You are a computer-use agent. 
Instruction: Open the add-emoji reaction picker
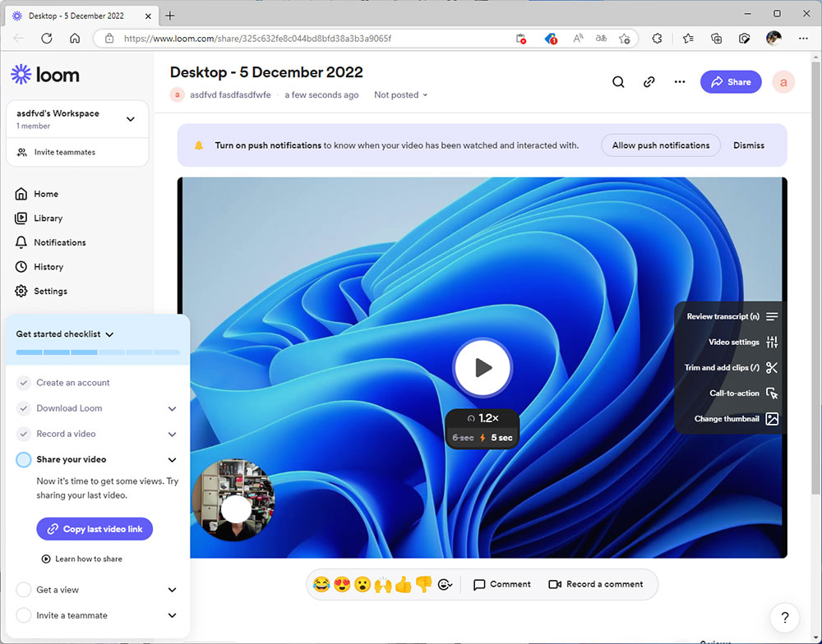tap(445, 584)
